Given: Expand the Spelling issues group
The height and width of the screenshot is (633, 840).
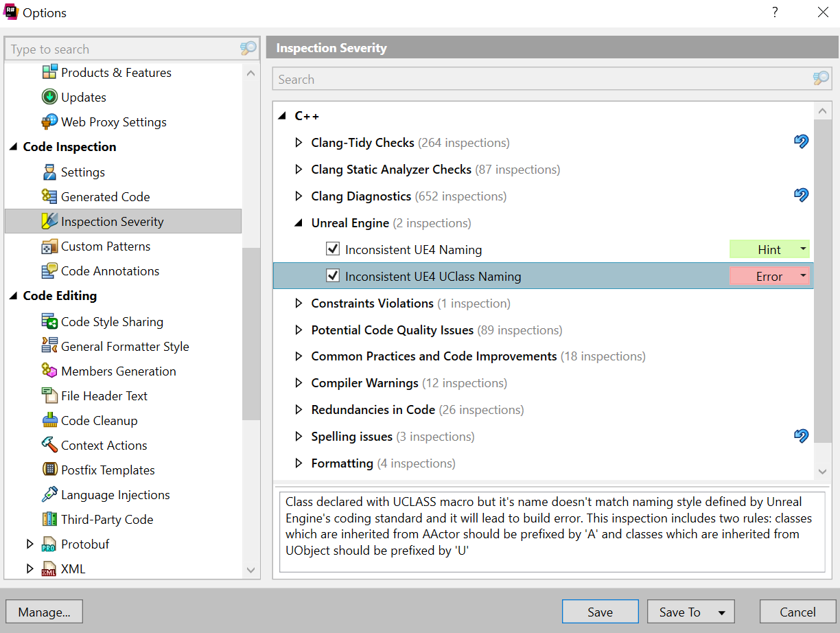Looking at the screenshot, I should pyautogui.click(x=299, y=437).
